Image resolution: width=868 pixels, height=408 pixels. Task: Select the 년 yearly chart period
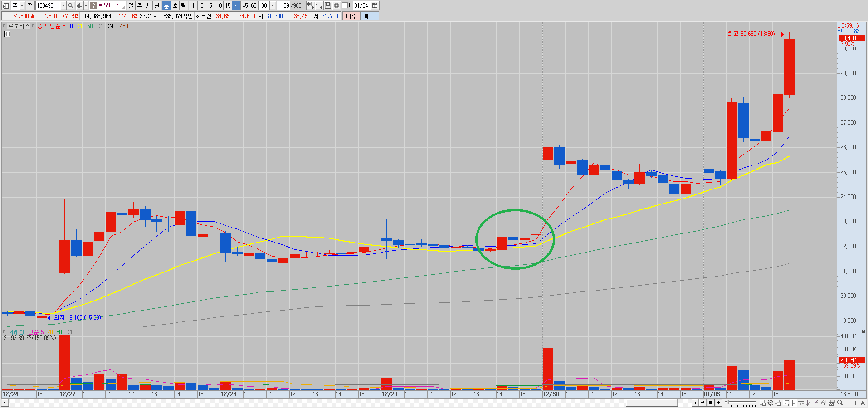(x=157, y=5)
